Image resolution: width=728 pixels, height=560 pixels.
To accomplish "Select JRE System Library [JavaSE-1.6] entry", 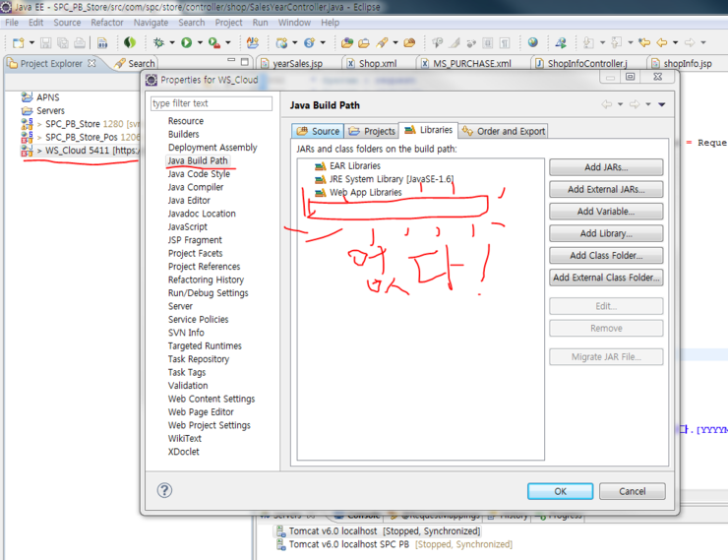I will [385, 179].
